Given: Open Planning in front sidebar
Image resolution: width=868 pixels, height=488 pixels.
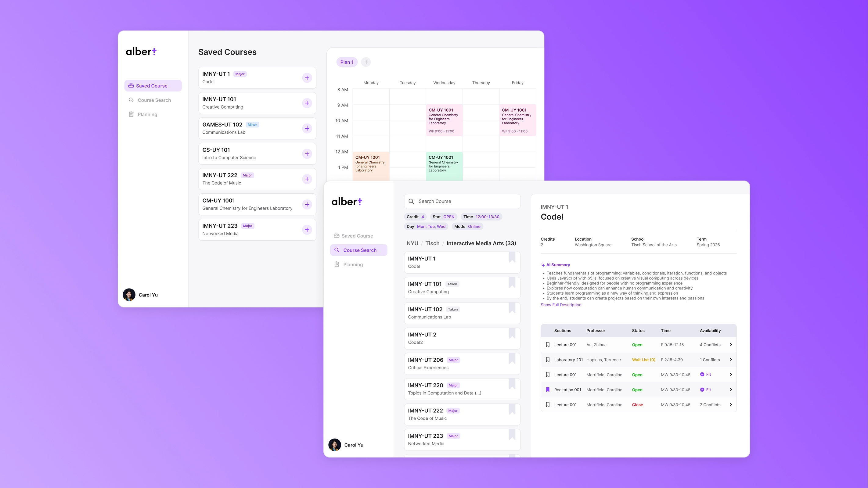Looking at the screenshot, I should click(x=353, y=264).
